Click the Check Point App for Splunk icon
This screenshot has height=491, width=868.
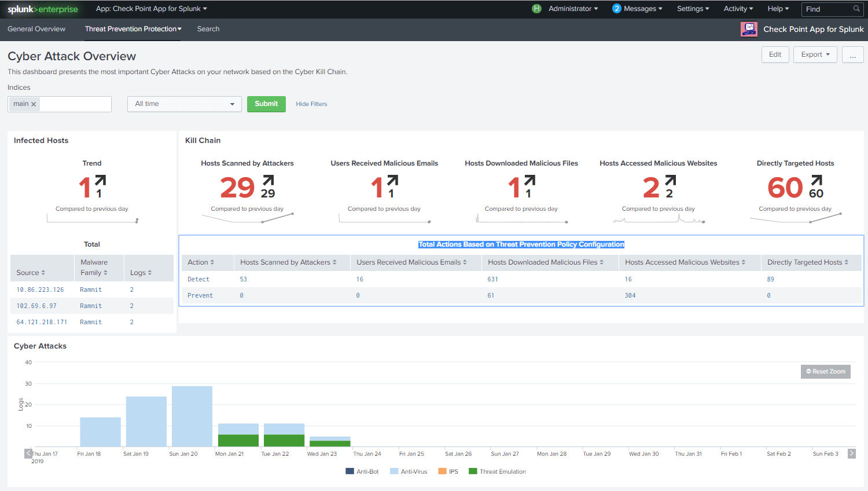[749, 29]
